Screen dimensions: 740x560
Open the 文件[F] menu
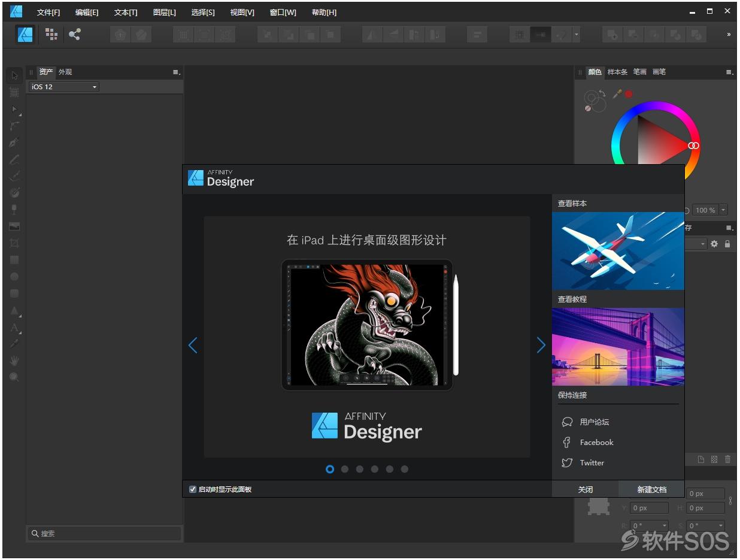[x=48, y=13]
